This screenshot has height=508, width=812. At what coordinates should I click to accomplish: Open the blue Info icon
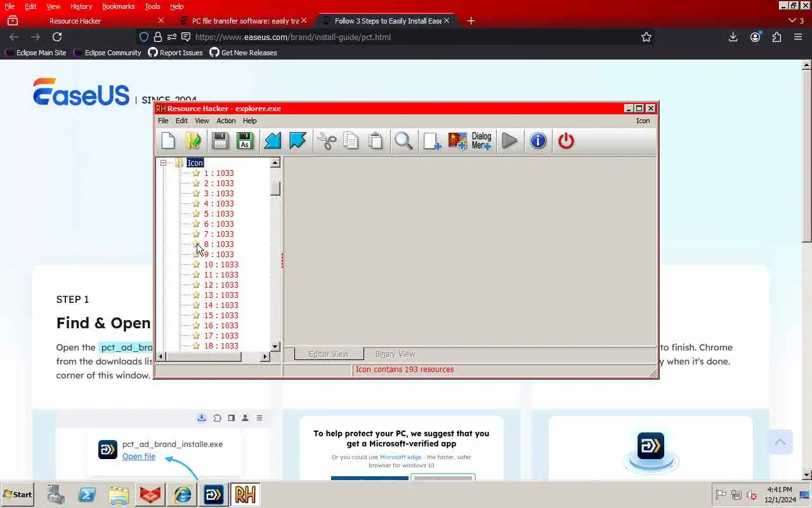click(x=538, y=141)
